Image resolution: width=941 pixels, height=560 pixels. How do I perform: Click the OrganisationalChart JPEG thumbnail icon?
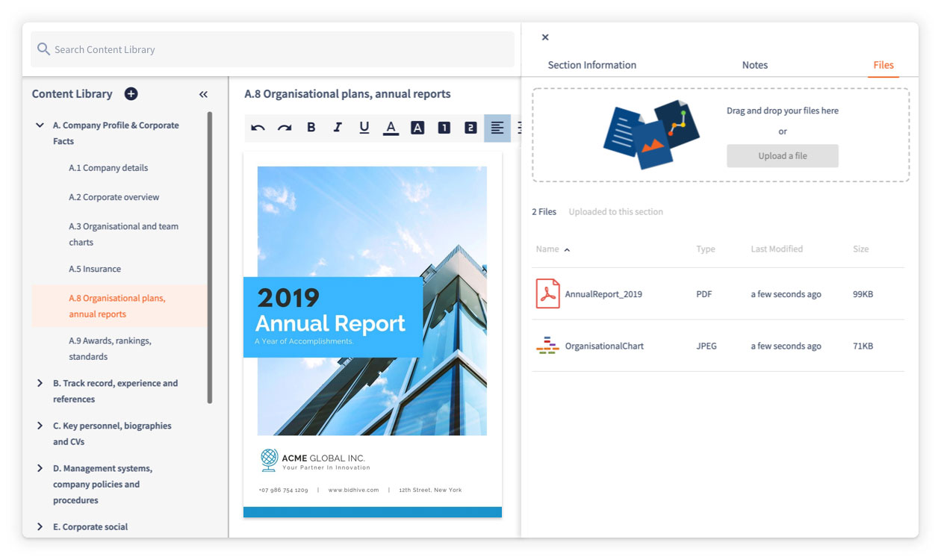547,346
